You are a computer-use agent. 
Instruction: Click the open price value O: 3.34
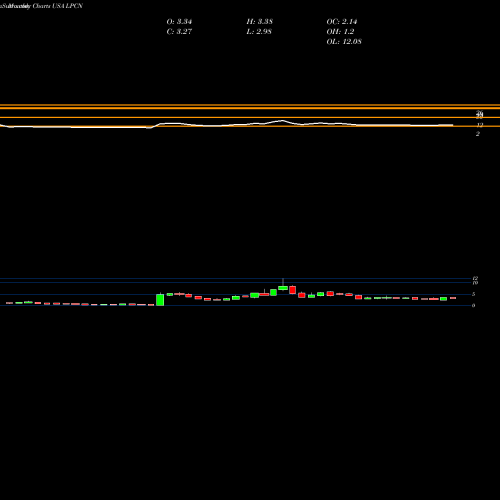[x=179, y=22]
